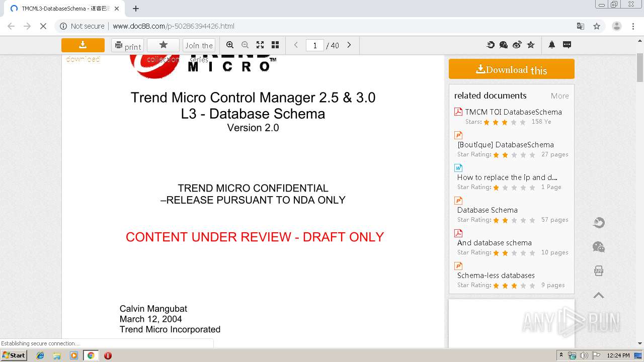Image resolution: width=644 pixels, height=362 pixels.
Task: Click the page number input field
Action: [x=315, y=45]
